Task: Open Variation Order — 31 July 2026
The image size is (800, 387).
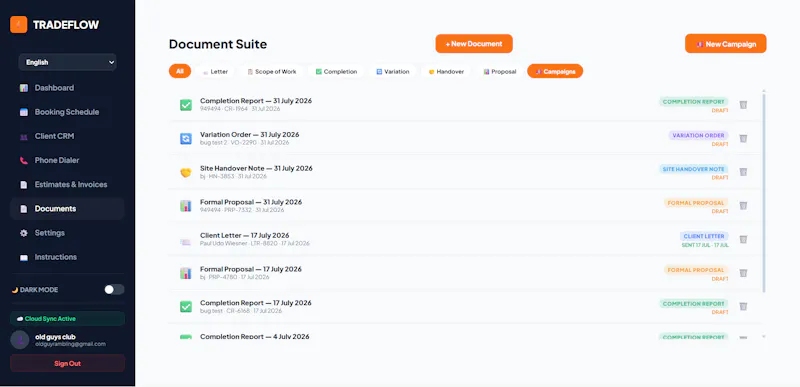Action: pos(249,135)
